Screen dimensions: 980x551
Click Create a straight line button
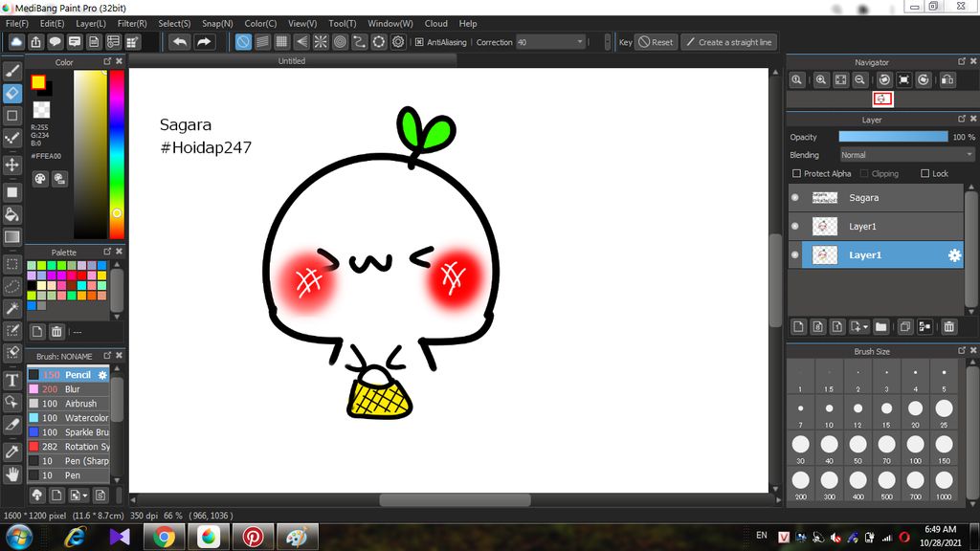[728, 42]
